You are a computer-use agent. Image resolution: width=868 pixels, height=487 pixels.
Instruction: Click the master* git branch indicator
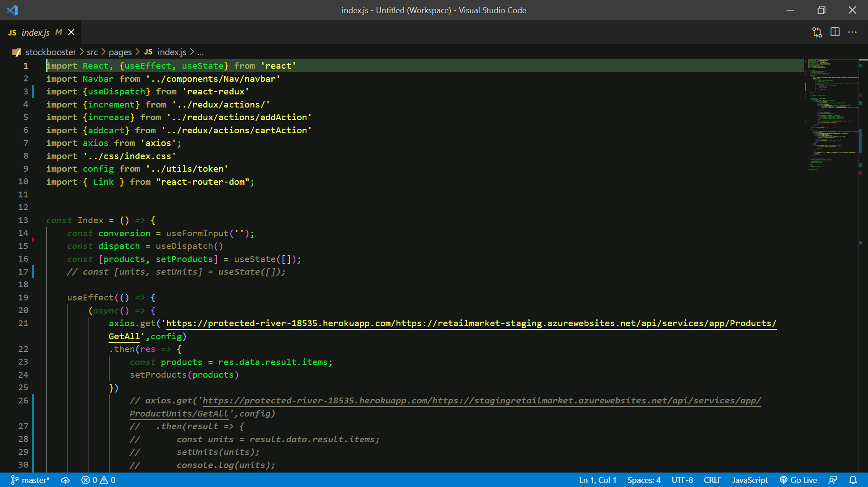tap(30, 480)
